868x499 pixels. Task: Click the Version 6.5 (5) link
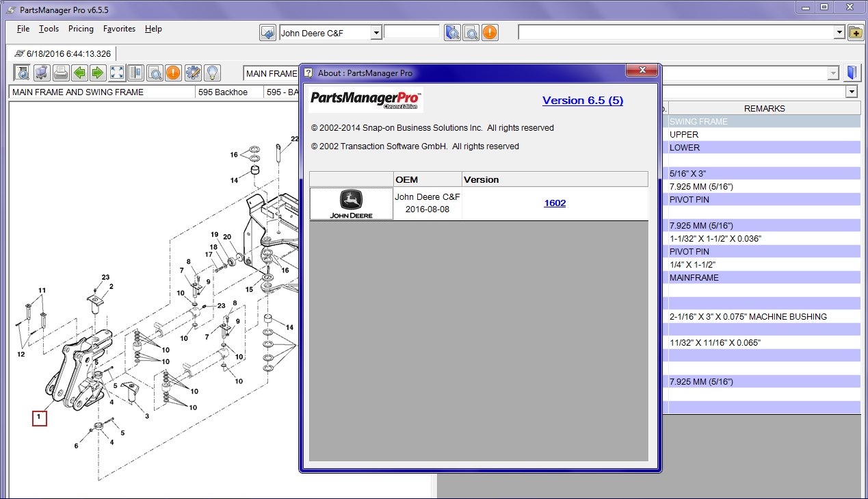pos(583,100)
